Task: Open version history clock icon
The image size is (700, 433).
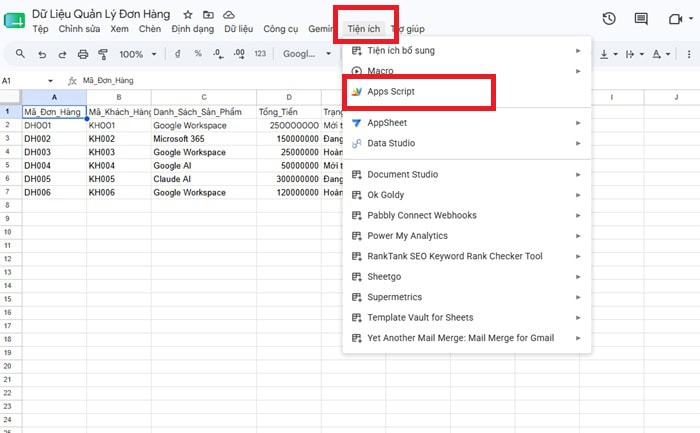Action: click(x=609, y=19)
